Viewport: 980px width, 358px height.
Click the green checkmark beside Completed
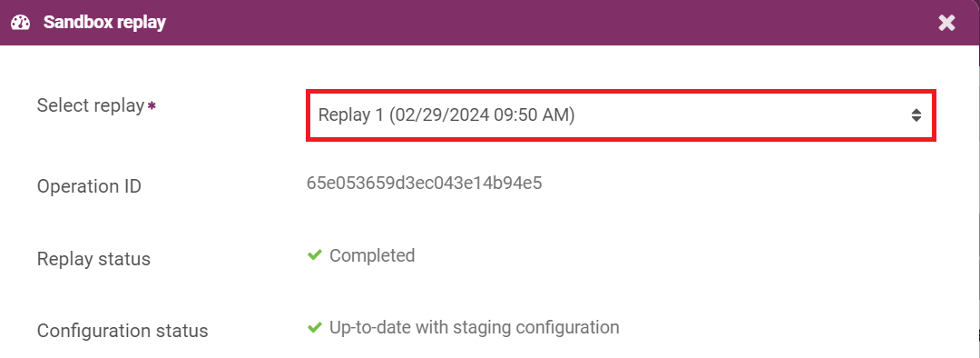coord(315,254)
